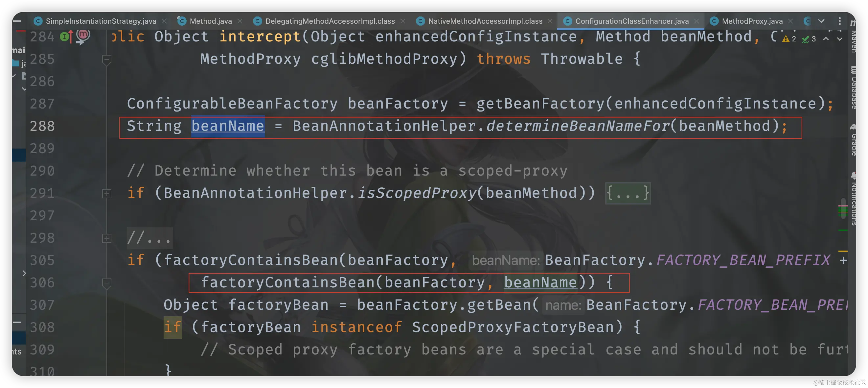Image resolution: width=868 pixels, height=388 pixels.
Task: Open the editor tabs three-dot options menu
Action: tap(839, 21)
